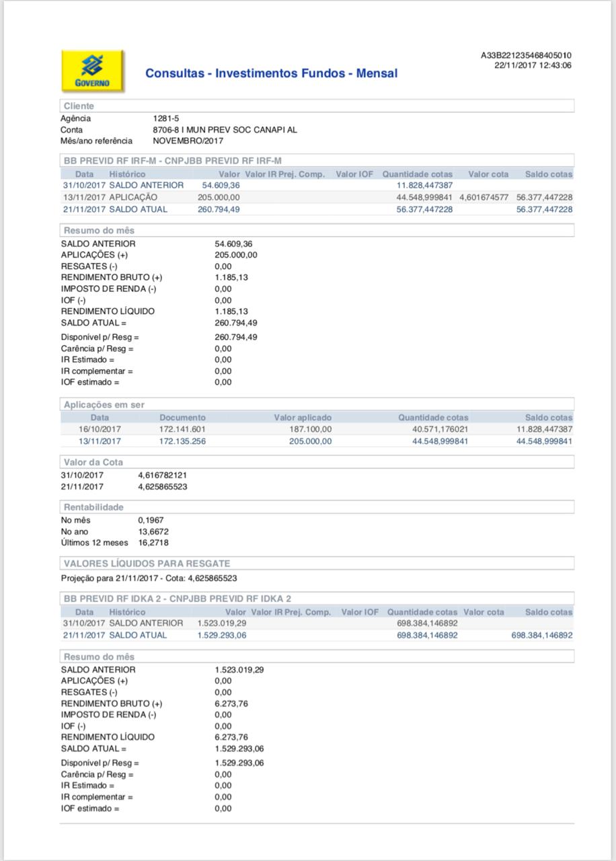Click the Valor cota "4,601674577"
The image size is (616, 861).
[484, 197]
